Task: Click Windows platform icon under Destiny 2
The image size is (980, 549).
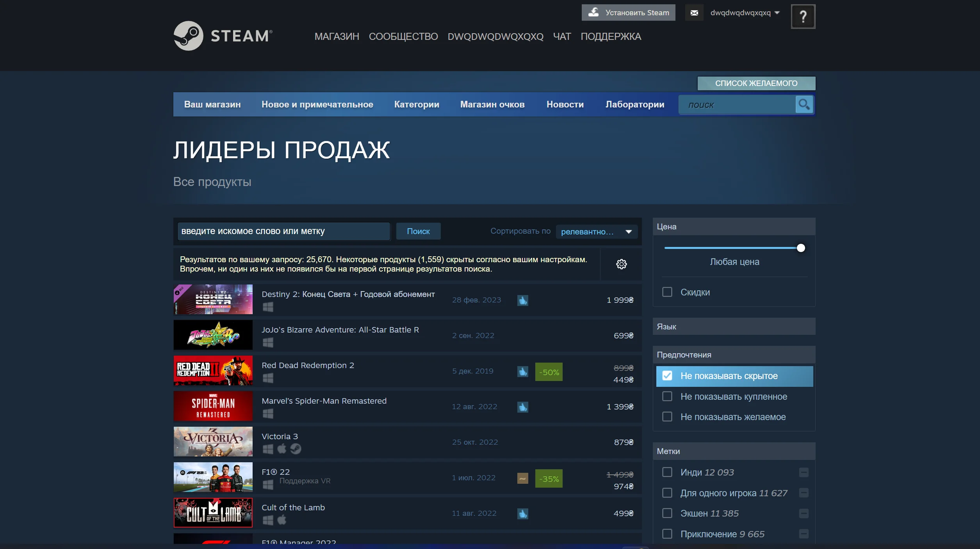Action: pyautogui.click(x=268, y=307)
